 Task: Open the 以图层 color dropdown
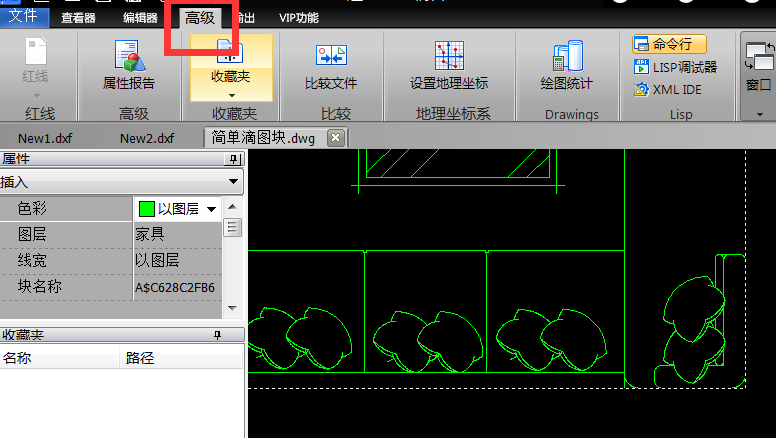click(x=212, y=209)
